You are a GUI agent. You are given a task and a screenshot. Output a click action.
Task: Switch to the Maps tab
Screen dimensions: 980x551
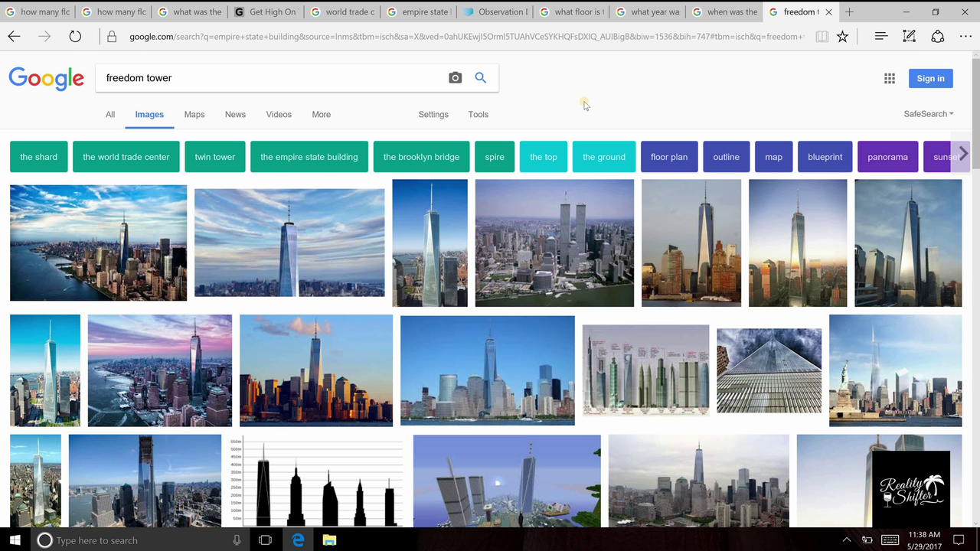pos(194,115)
